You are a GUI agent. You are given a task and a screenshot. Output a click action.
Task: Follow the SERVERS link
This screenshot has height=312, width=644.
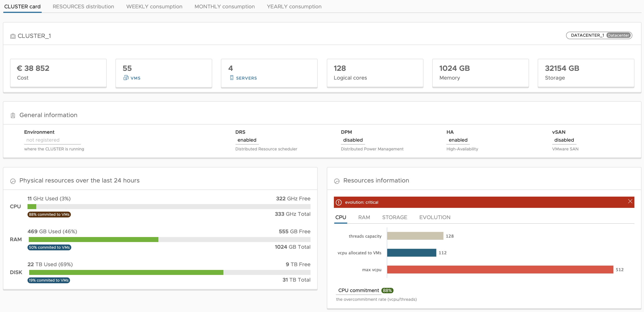pos(246,78)
